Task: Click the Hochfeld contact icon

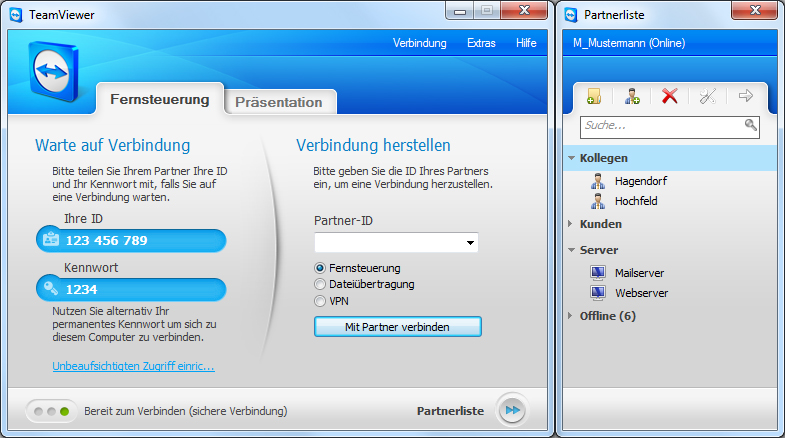Action: point(597,201)
